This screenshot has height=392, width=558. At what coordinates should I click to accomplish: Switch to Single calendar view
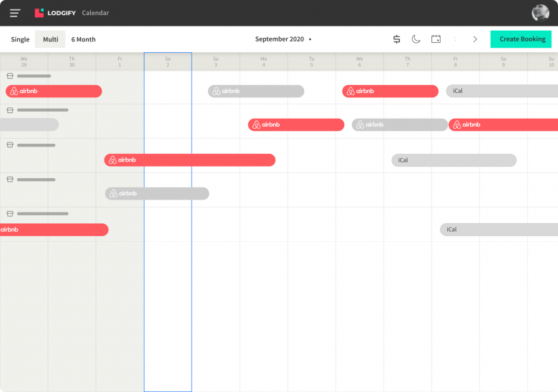click(20, 39)
